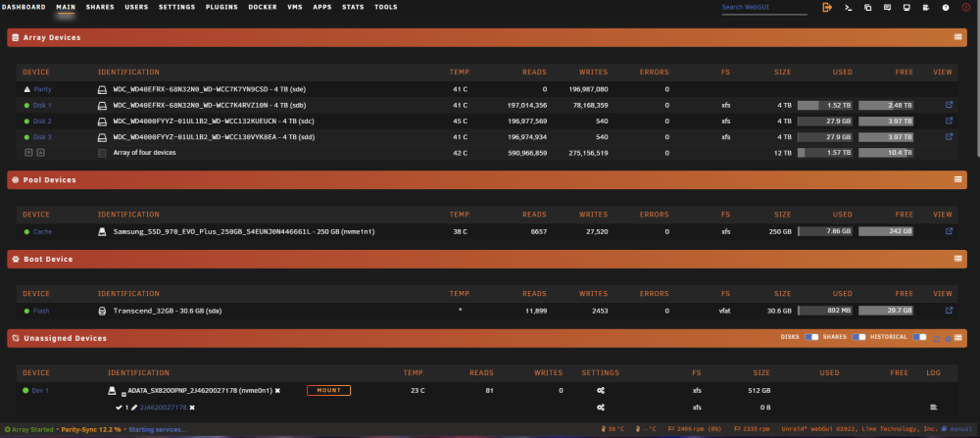The height and width of the screenshot is (438, 980).
Task: Open the Dev 1 device link
Action: point(40,391)
